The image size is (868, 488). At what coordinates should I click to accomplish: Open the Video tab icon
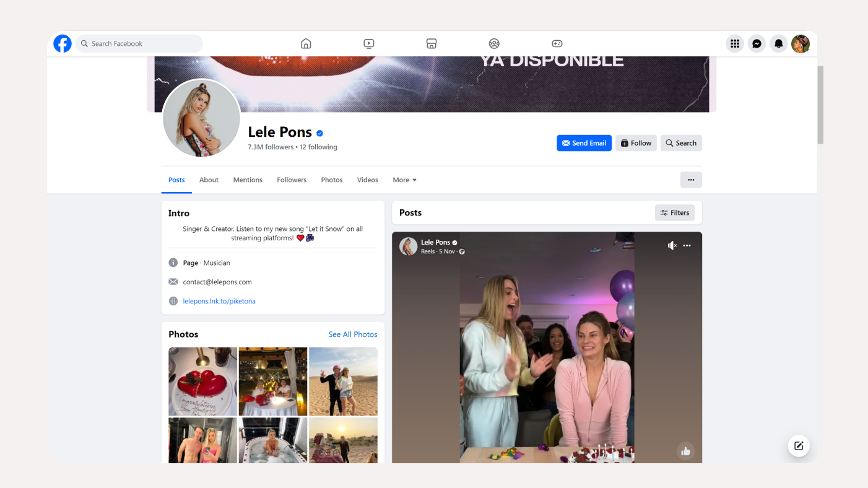[x=369, y=43]
